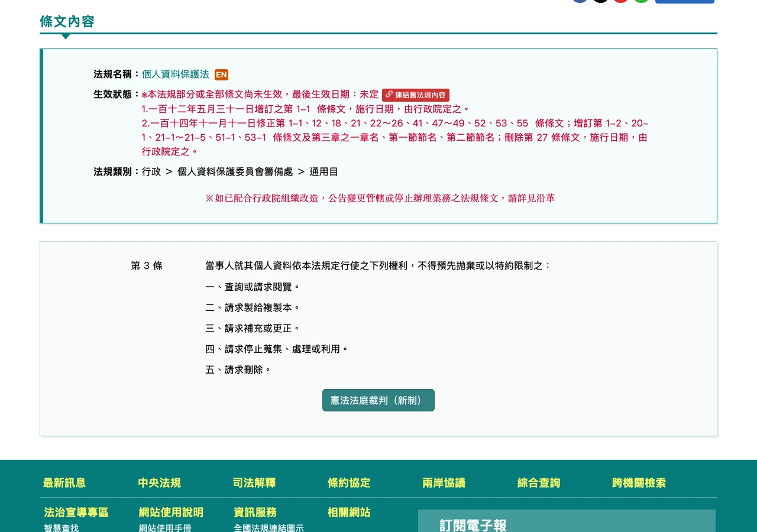The height and width of the screenshot is (532, 757).
Task: Click the 訂閱電子報 heading
Action: click(473, 525)
